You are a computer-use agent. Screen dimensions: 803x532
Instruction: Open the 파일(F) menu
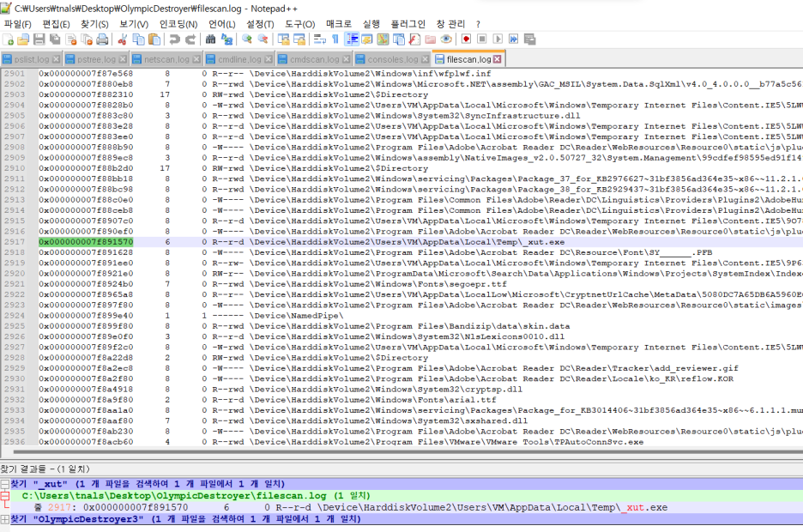click(x=18, y=24)
